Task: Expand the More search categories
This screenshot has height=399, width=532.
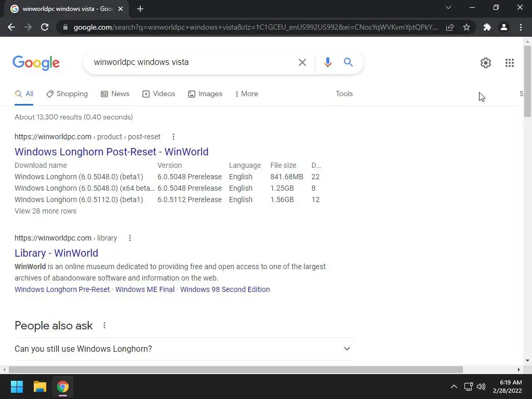Action: point(246,94)
